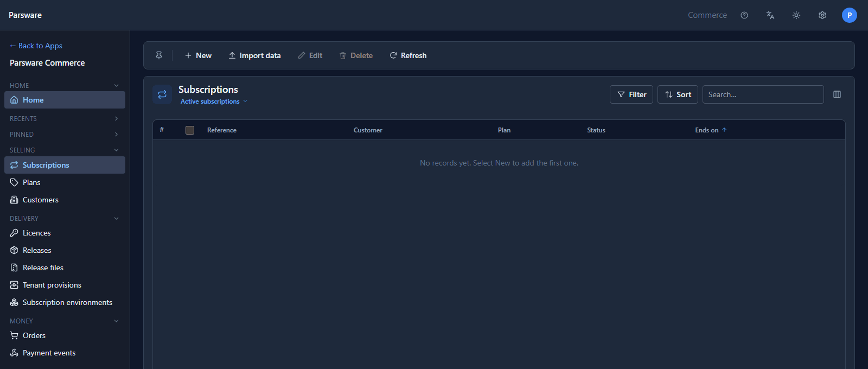Sort by Plan column header
Screen dimensions: 868x369
[504, 130]
